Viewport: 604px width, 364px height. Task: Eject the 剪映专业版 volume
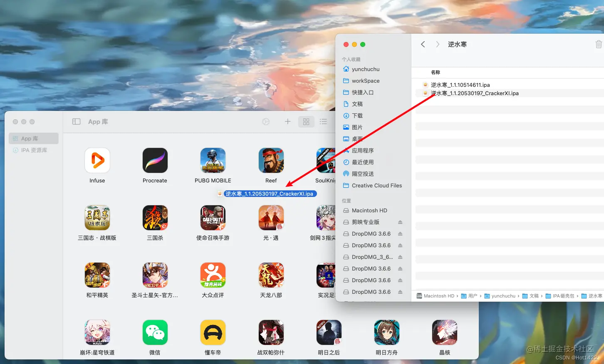pos(400,222)
